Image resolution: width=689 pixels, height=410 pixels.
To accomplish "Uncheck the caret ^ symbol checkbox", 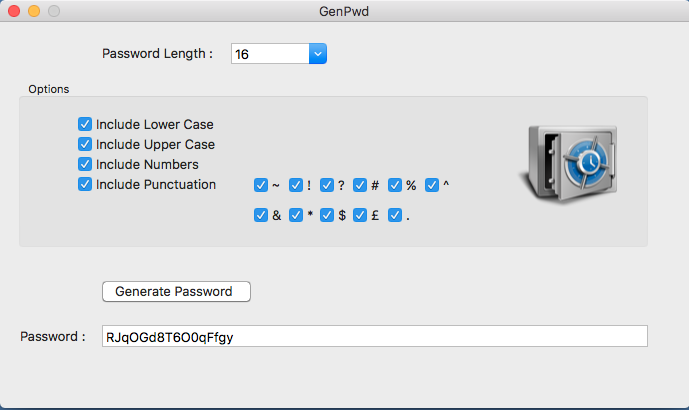I will [432, 185].
